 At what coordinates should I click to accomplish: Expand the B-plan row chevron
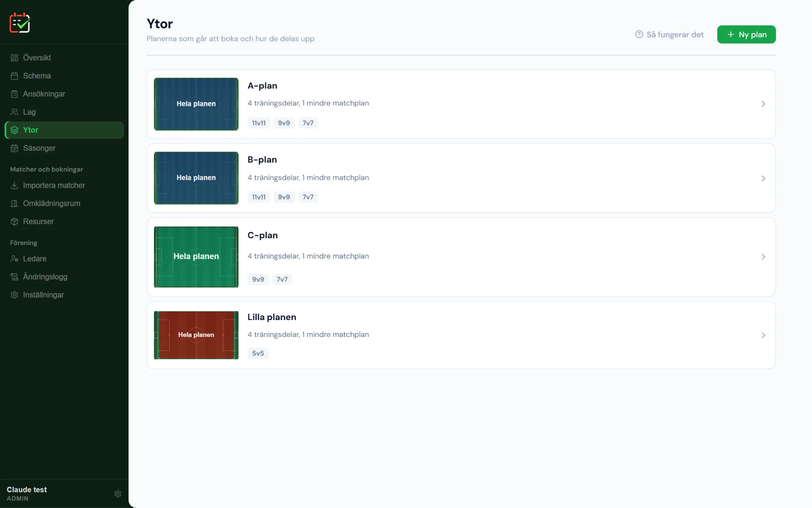(x=763, y=178)
